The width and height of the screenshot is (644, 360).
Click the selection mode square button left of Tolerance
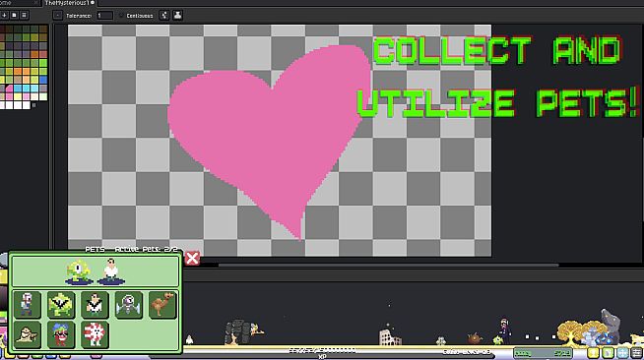57,16
